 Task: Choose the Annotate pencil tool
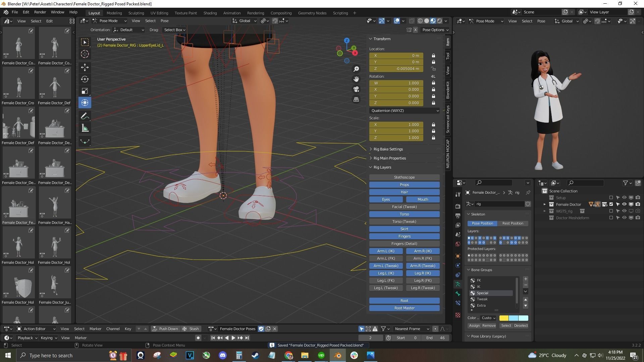click(x=85, y=116)
